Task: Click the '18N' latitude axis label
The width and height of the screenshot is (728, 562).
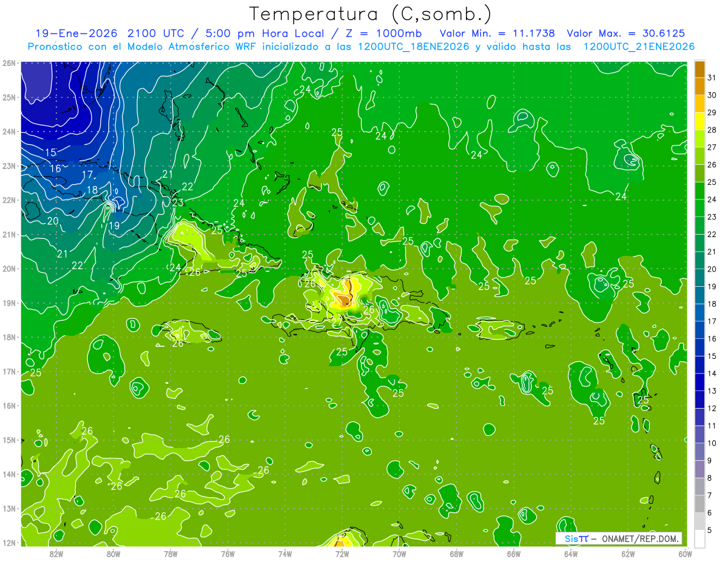Action: tap(9, 337)
